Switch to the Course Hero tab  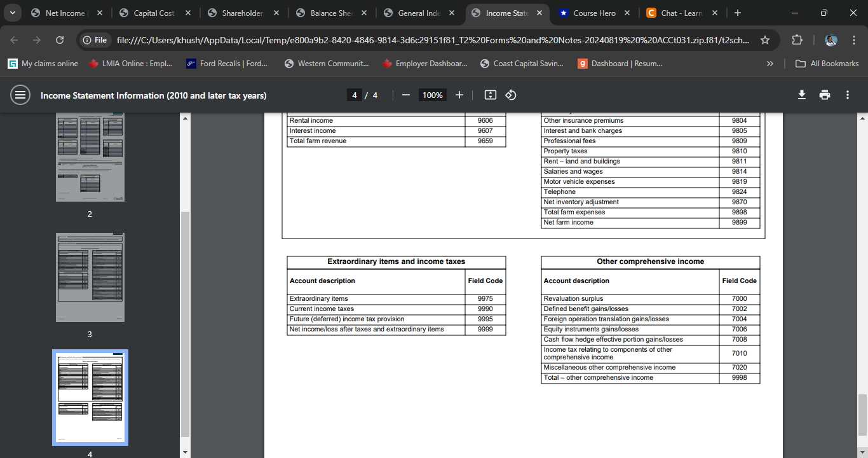[593, 13]
